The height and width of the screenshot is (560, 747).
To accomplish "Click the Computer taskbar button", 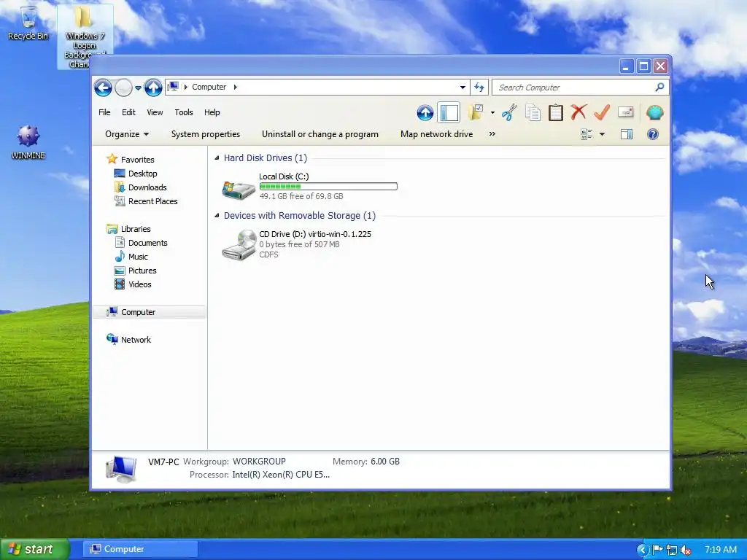I will click(x=141, y=549).
